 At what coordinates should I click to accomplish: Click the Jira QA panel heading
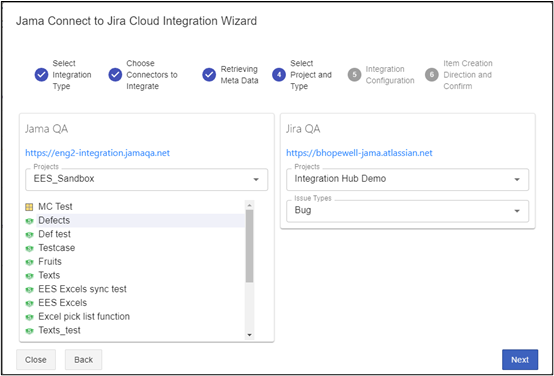pos(303,129)
